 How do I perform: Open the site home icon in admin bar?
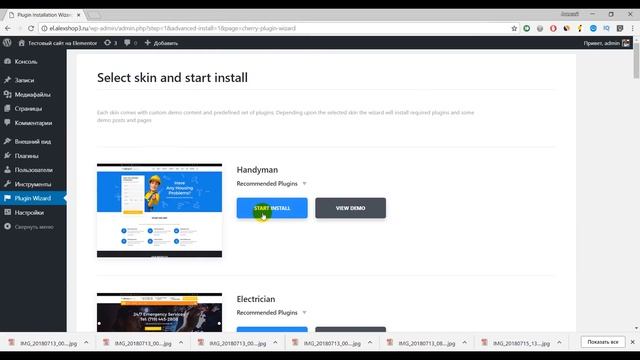click(22, 43)
